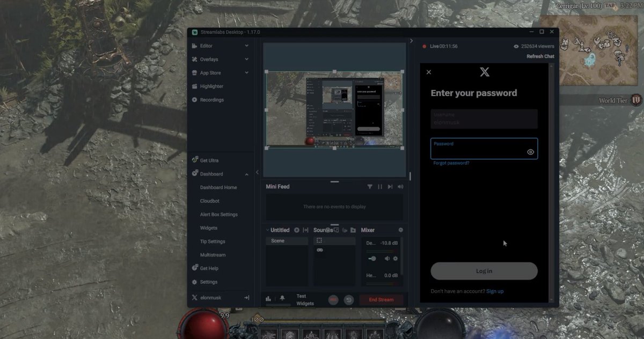
Task: Close the X login dialog
Action: [x=428, y=72]
